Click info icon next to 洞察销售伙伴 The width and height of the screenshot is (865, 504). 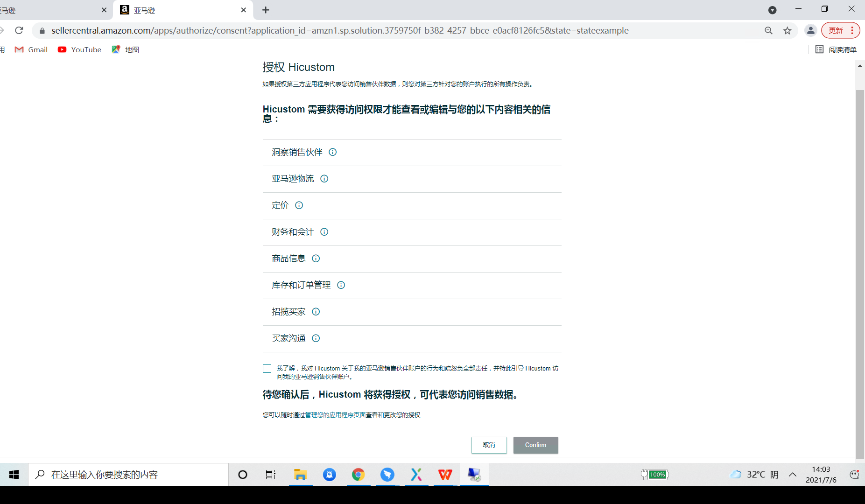pos(333,152)
